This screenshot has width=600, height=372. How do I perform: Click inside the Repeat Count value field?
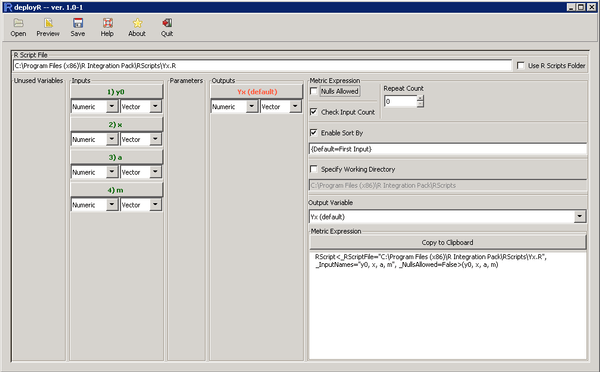[x=400, y=101]
